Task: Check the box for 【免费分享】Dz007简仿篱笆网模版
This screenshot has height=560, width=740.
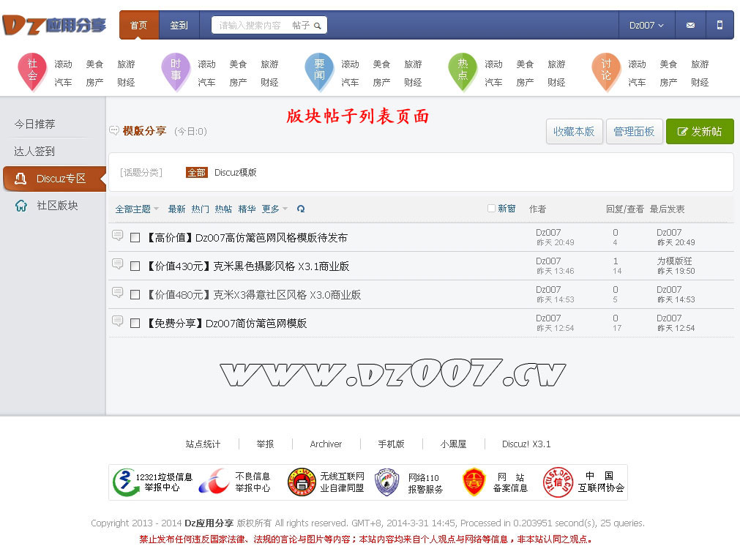Action: [x=135, y=324]
